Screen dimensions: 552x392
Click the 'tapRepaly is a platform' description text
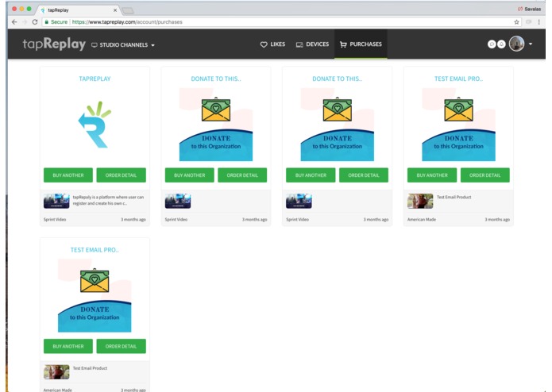click(x=108, y=200)
